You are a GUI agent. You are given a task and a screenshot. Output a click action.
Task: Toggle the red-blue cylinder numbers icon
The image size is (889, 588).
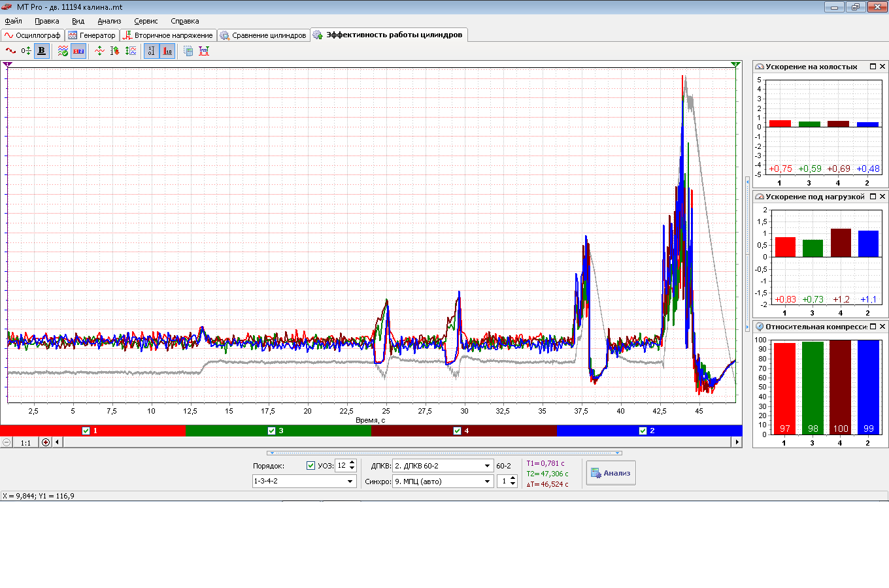78,50
